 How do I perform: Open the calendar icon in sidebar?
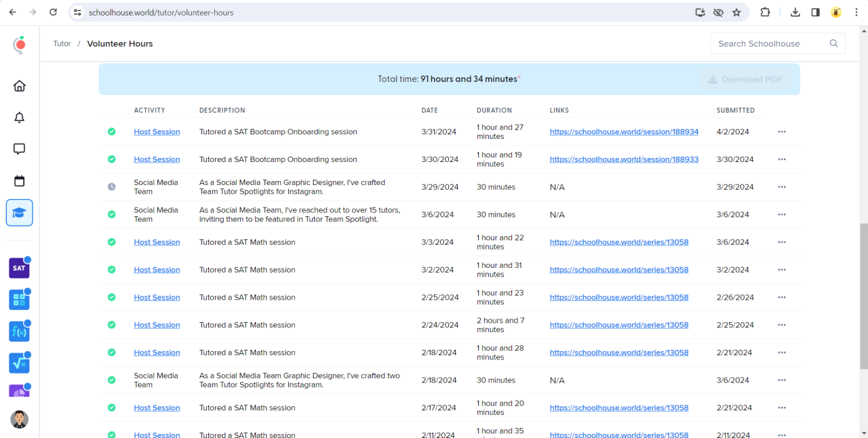coord(20,181)
